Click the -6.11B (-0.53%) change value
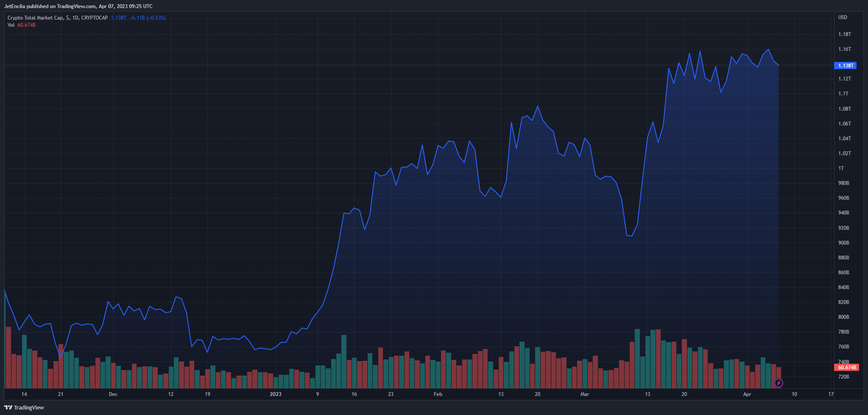 coord(148,18)
